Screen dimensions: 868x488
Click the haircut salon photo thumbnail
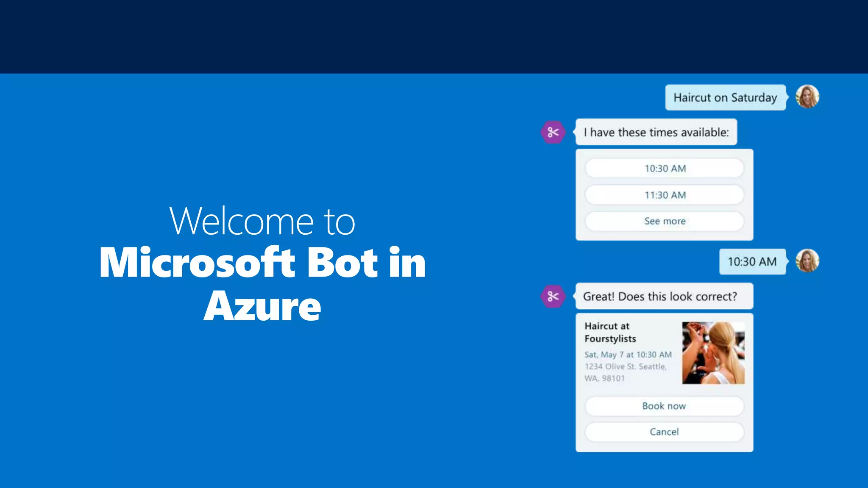pyautogui.click(x=713, y=353)
